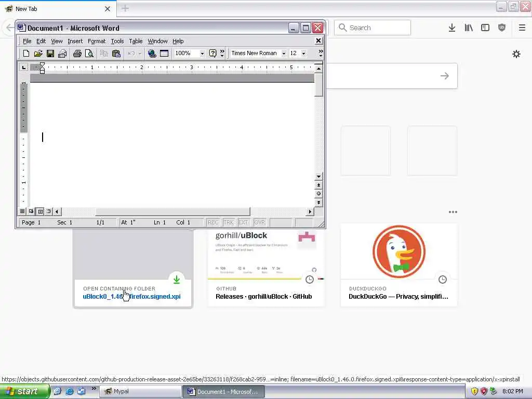Click the Word vertical scroll down arrow
Viewport: 532px width, 399px height.
pyautogui.click(x=318, y=177)
